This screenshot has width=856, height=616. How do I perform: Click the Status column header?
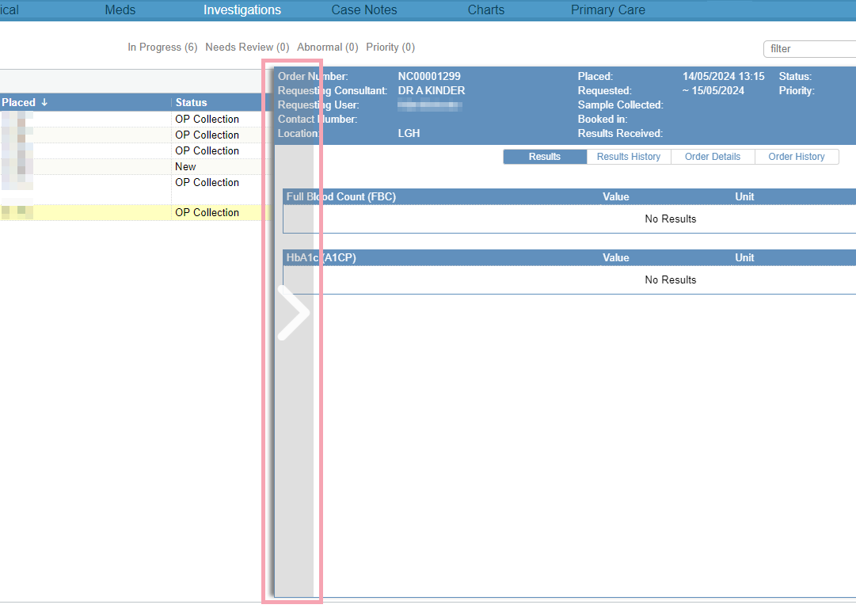click(x=192, y=102)
